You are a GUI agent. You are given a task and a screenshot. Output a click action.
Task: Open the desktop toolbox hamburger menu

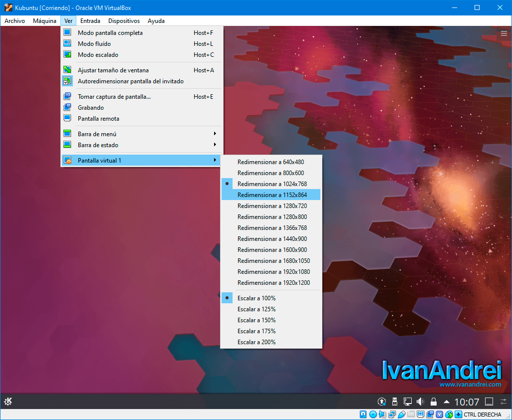pos(504,33)
